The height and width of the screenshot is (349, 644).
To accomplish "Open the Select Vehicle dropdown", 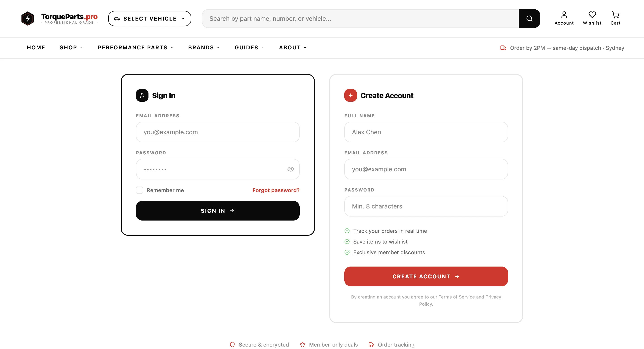I will click(150, 18).
